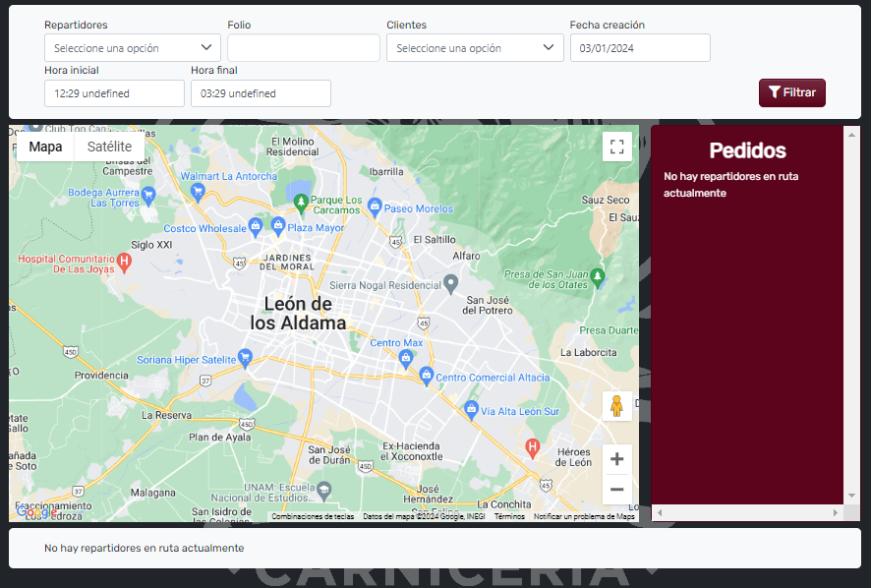Select the Pegman street view icon

(617, 406)
